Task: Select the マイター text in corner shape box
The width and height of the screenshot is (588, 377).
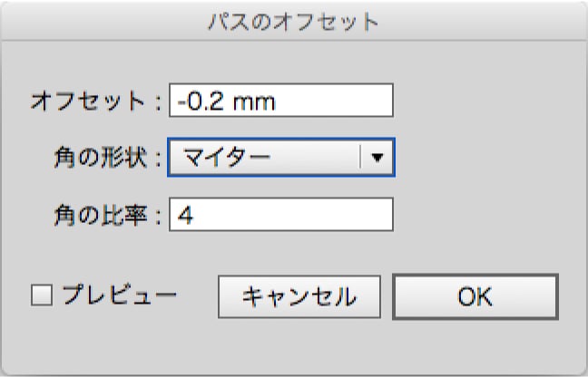Action: coord(227,157)
